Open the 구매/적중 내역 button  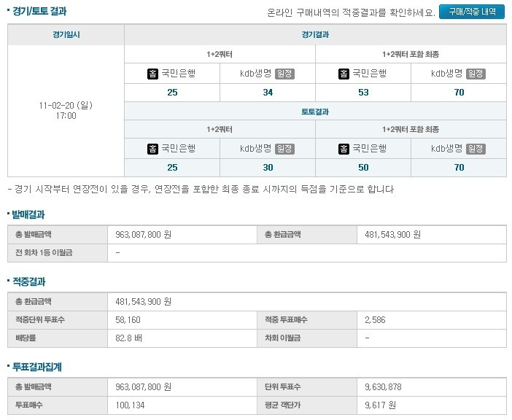[471, 12]
